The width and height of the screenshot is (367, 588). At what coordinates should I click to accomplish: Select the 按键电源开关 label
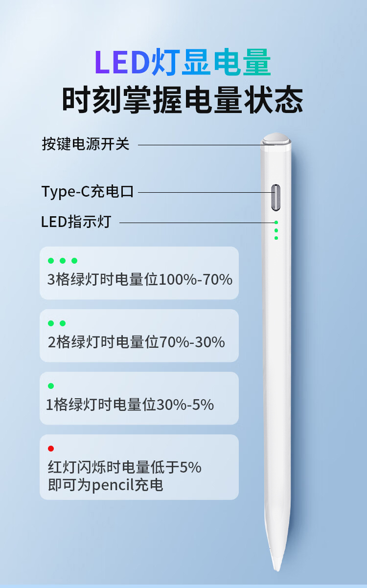click(x=86, y=144)
